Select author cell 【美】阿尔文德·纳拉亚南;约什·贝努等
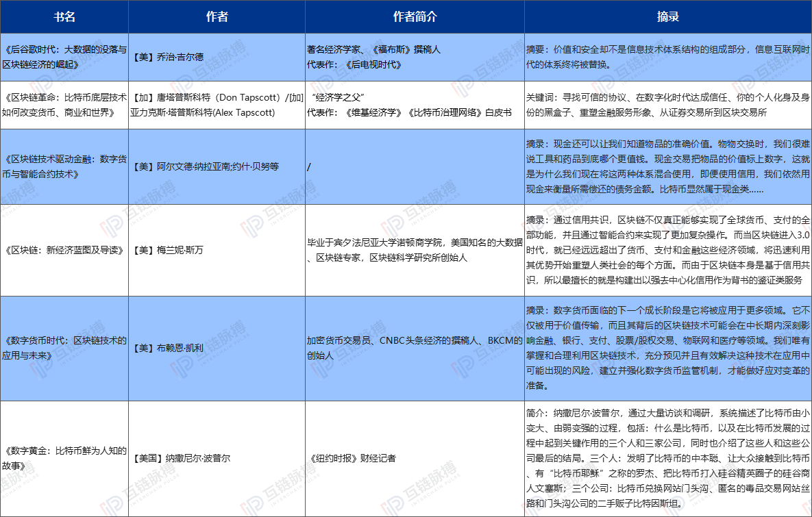This screenshot has height=517, width=812. (217, 166)
